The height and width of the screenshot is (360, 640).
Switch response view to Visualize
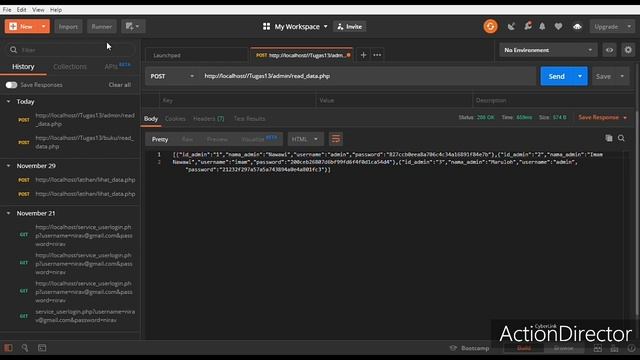pyautogui.click(x=259, y=139)
